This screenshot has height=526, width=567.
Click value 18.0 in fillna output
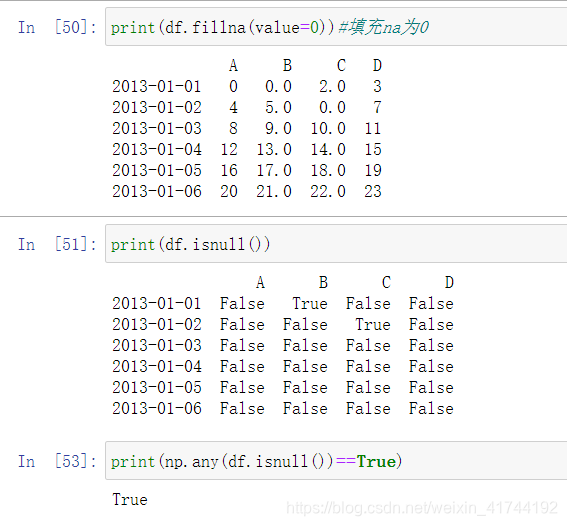328,170
